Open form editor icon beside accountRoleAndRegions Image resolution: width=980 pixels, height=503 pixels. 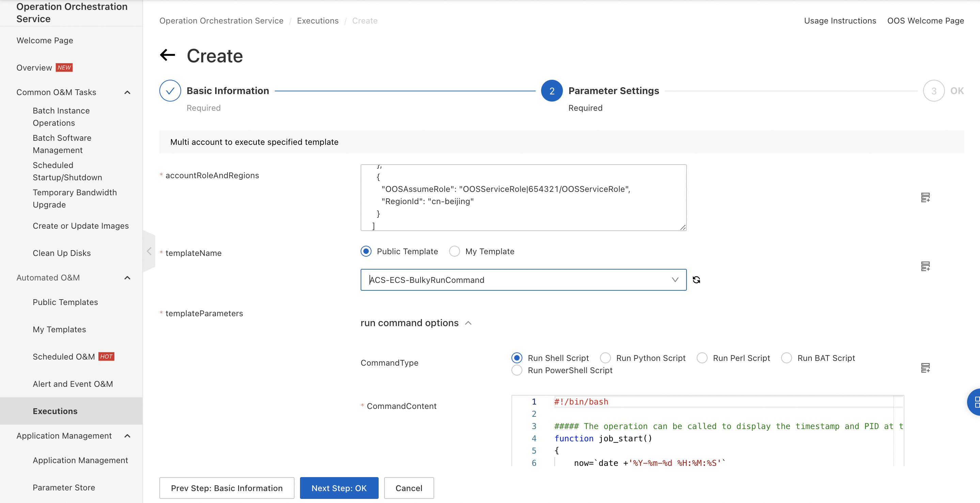pos(925,198)
